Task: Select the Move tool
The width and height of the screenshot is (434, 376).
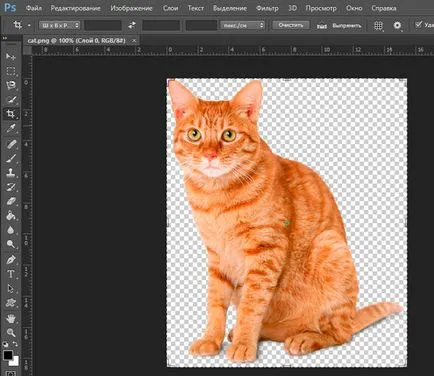Action: 11,56
